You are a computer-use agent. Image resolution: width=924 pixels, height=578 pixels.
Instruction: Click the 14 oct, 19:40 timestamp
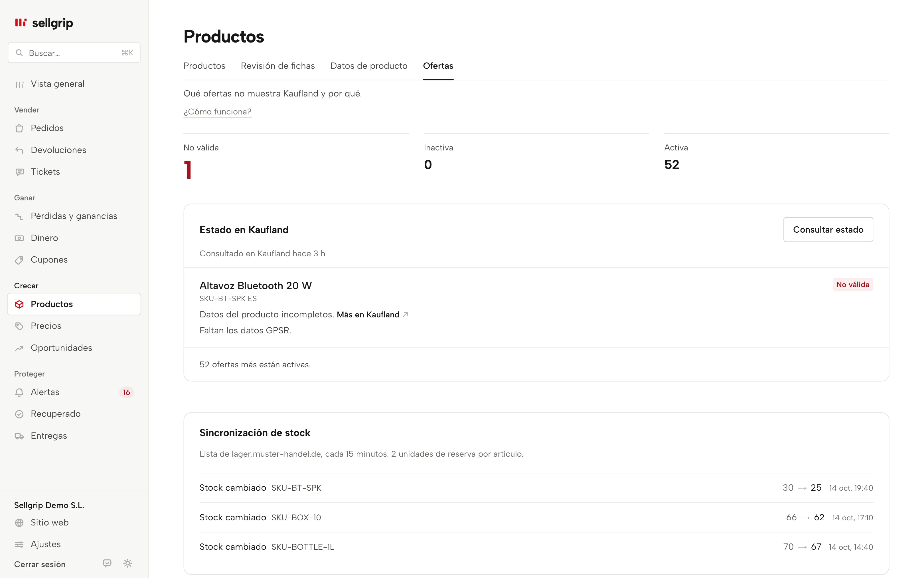pyautogui.click(x=851, y=488)
